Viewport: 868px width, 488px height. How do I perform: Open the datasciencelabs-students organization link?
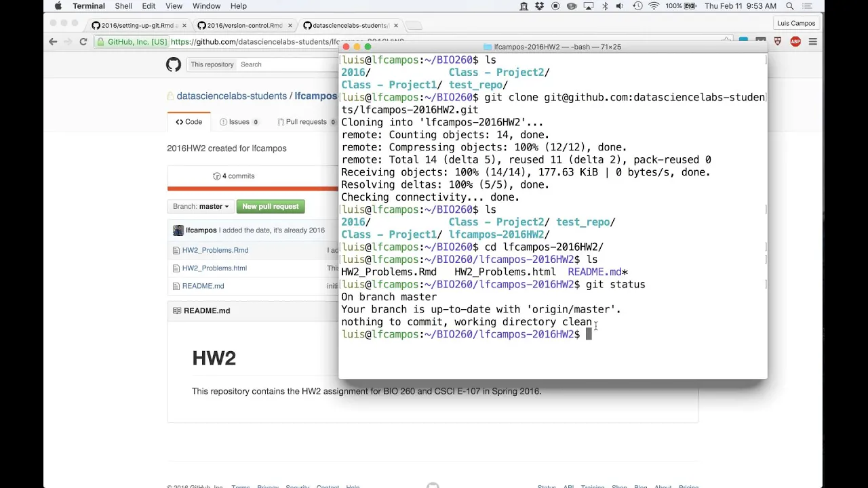tap(232, 96)
